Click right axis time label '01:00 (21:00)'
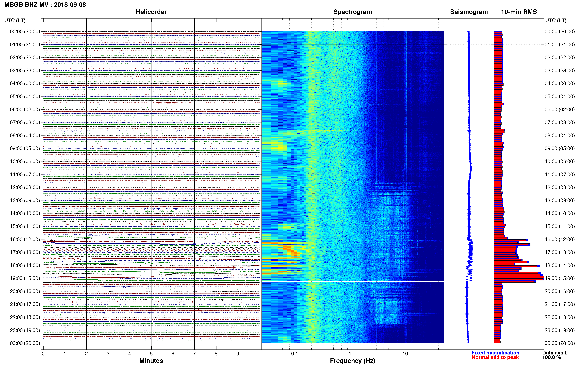The image size is (588, 368). [x=560, y=45]
